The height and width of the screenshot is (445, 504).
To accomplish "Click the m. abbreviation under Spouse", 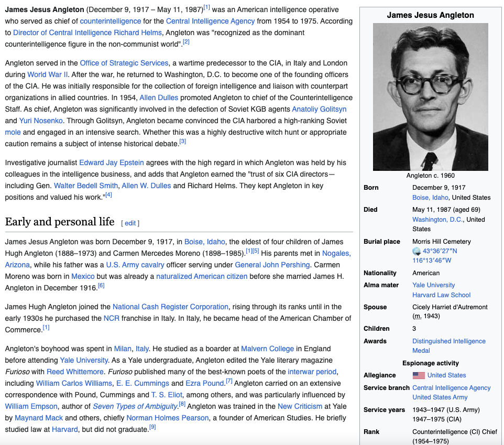I will (x=418, y=317).
